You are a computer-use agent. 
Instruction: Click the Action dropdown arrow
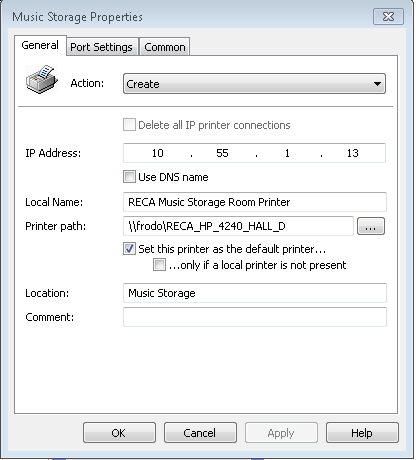coord(377,84)
